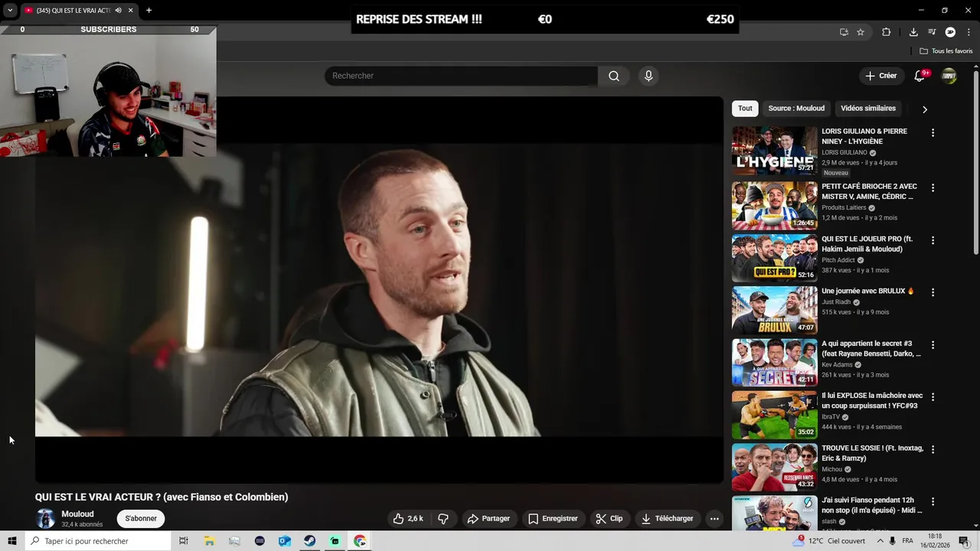Open options for QUI EST LE JOUEUR PRO
The height and width of the screenshot is (551, 980).
[933, 240]
